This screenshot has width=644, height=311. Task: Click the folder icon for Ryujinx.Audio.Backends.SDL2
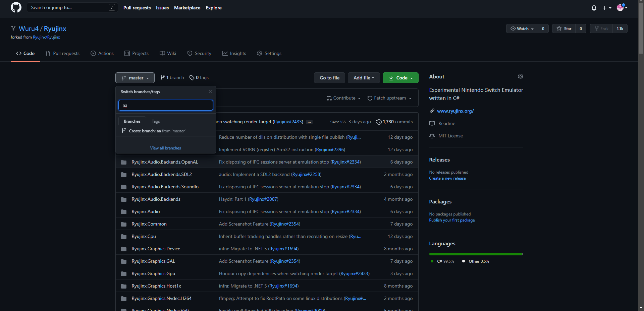(x=124, y=175)
